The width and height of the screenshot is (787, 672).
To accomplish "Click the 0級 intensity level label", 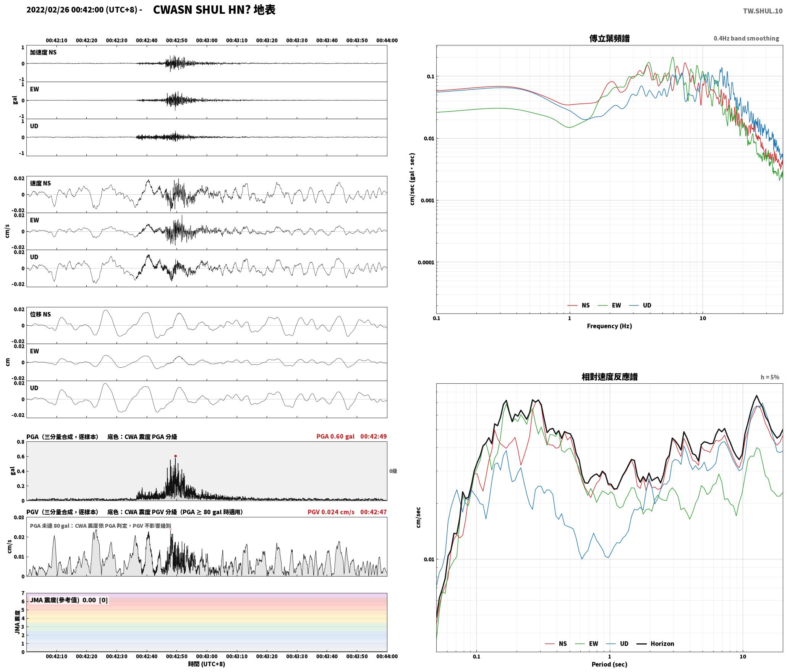I will [x=393, y=471].
